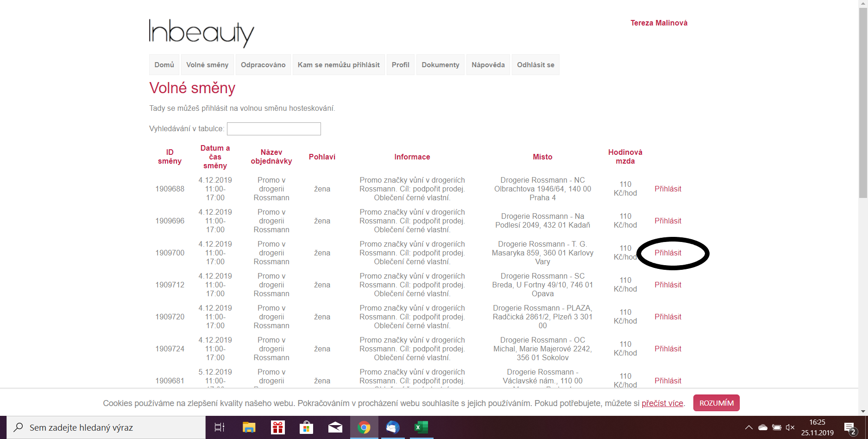Přihlásit for shift 1909724 Sokolov
This screenshot has width=868, height=439.
tap(668, 349)
